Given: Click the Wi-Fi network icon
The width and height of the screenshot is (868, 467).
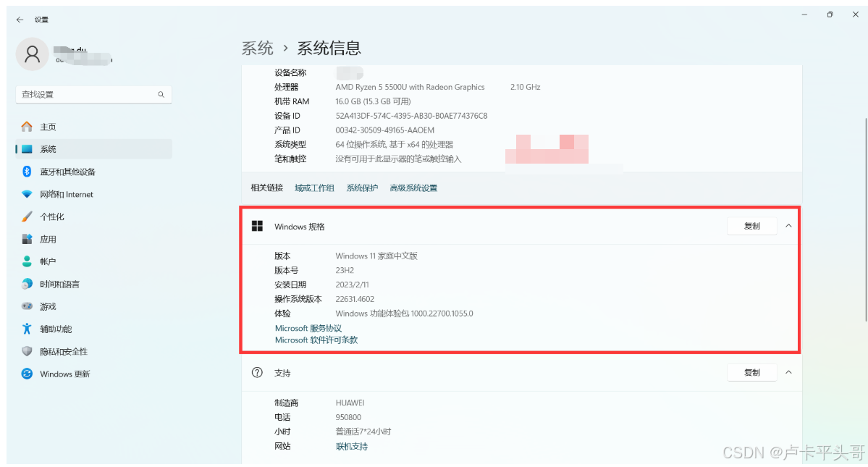Looking at the screenshot, I should click(27, 194).
